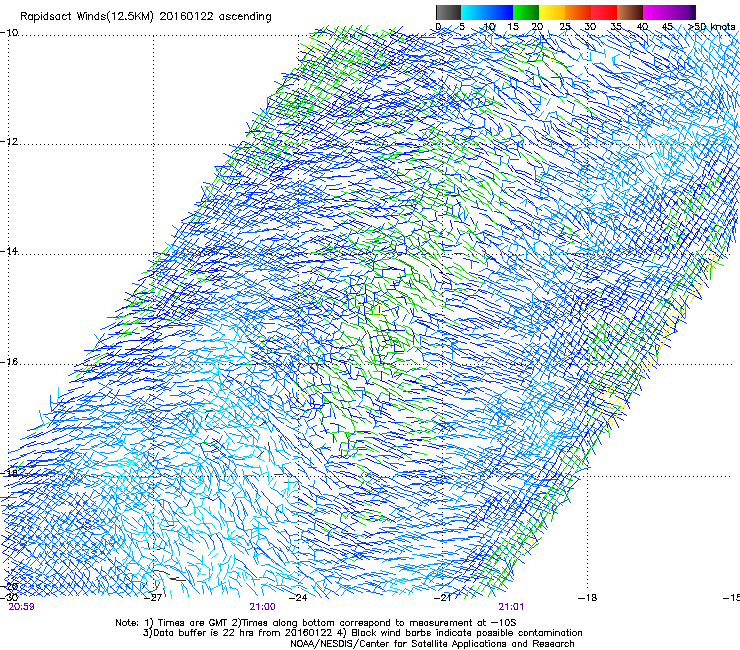The height and width of the screenshot is (650, 740).
Task: Click the brown 35-40 knots legend segment
Action: click(x=630, y=12)
